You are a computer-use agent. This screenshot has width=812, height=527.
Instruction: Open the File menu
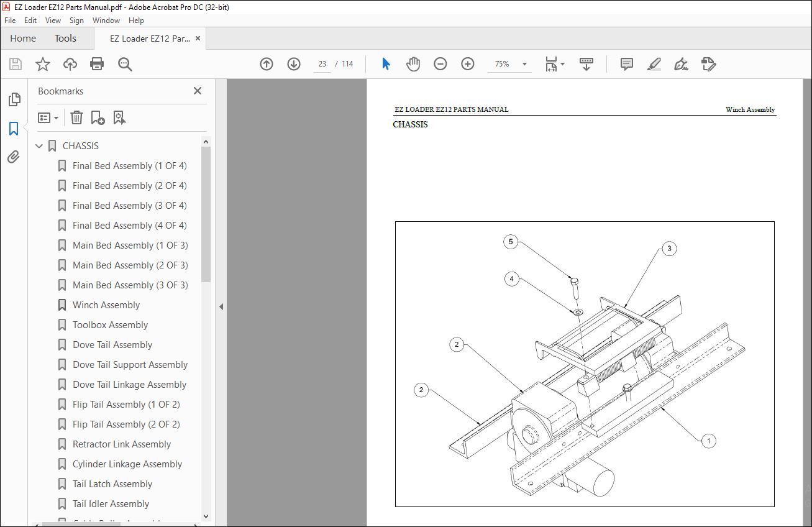[x=10, y=21]
